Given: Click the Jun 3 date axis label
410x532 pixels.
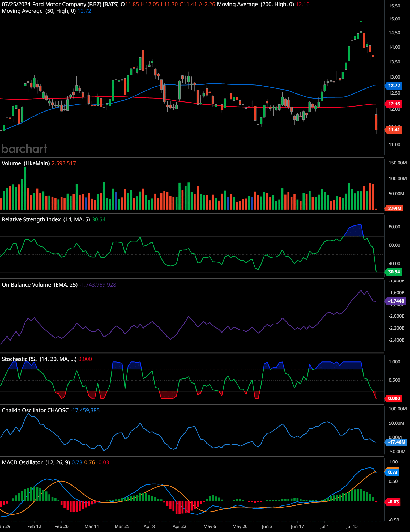Looking at the screenshot, I should click(x=267, y=526).
